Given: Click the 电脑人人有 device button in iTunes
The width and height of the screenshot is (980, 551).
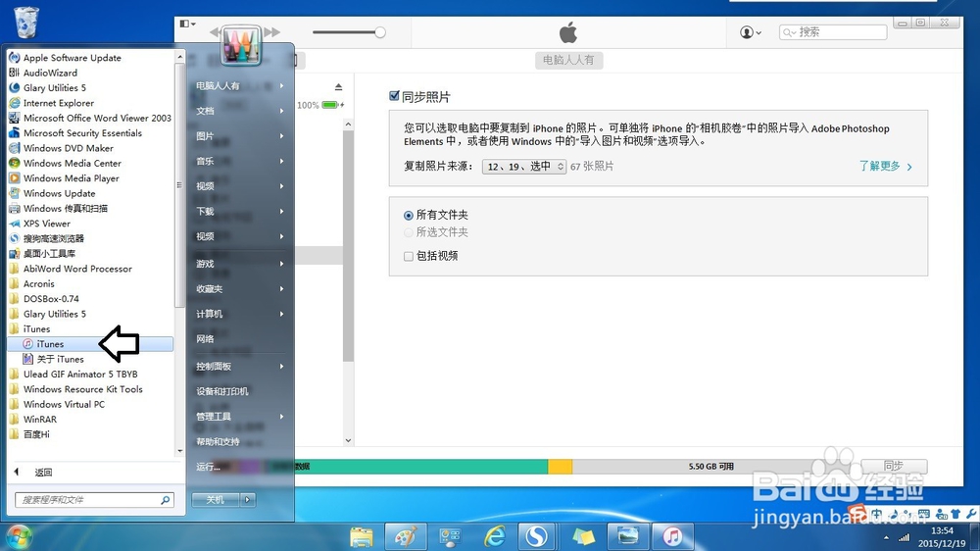Looking at the screenshot, I should (568, 60).
